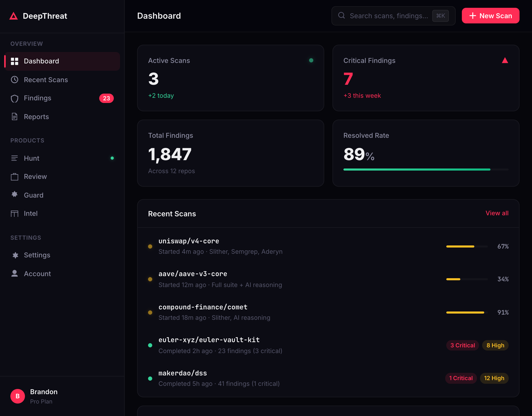Click the DeepThreat triangle logo icon

click(x=14, y=16)
